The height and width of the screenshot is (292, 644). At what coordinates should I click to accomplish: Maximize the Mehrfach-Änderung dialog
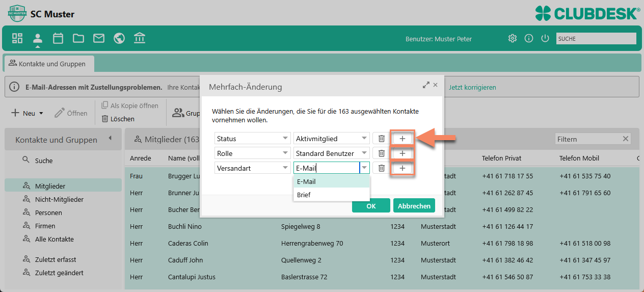pos(426,85)
